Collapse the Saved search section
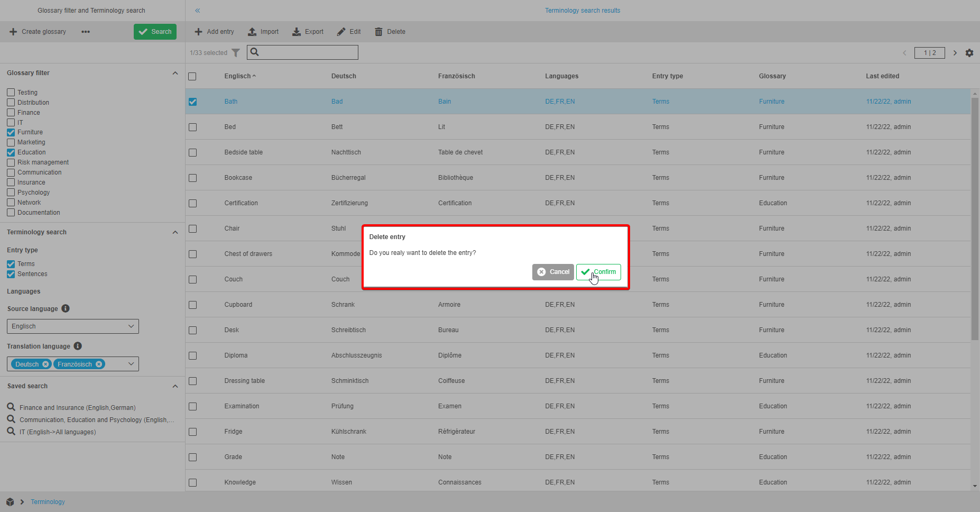 175,386
